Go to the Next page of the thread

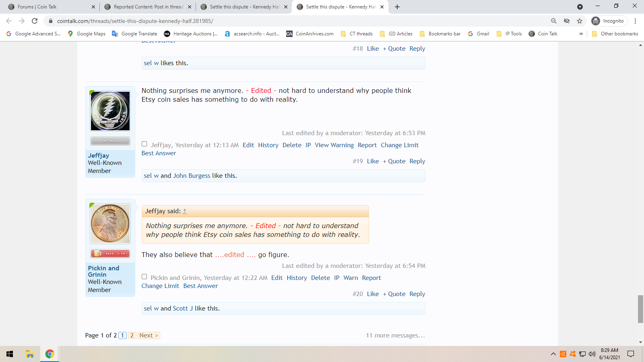pos(149,335)
